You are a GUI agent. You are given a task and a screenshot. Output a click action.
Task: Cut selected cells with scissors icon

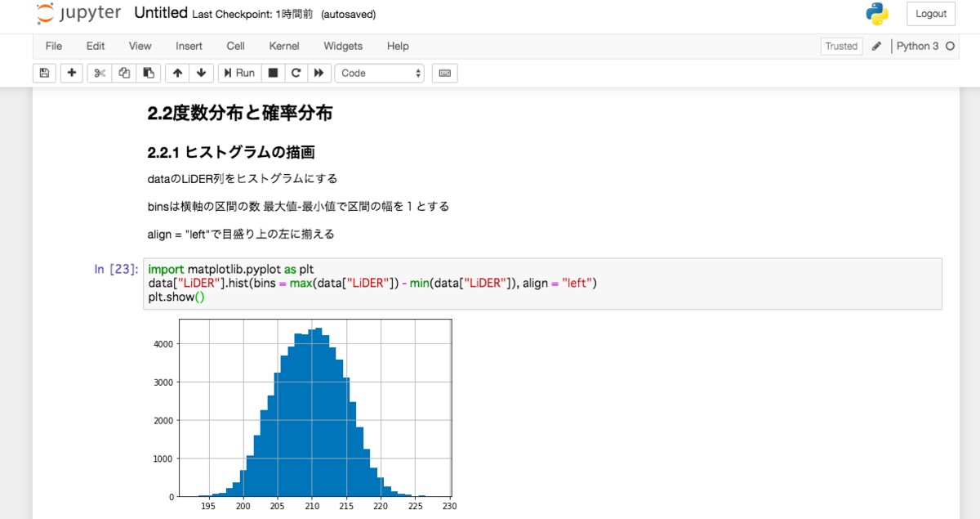coord(100,73)
